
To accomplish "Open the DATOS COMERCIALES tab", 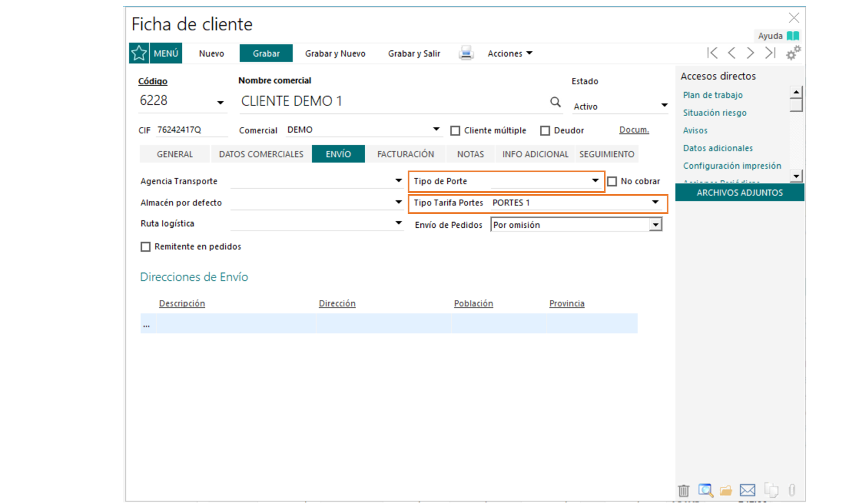I will (261, 154).
